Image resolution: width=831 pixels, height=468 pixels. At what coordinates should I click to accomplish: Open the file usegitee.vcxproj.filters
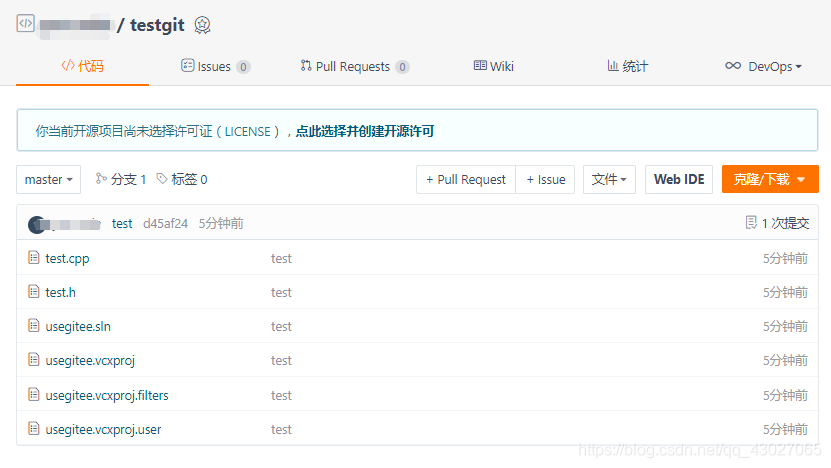point(107,395)
